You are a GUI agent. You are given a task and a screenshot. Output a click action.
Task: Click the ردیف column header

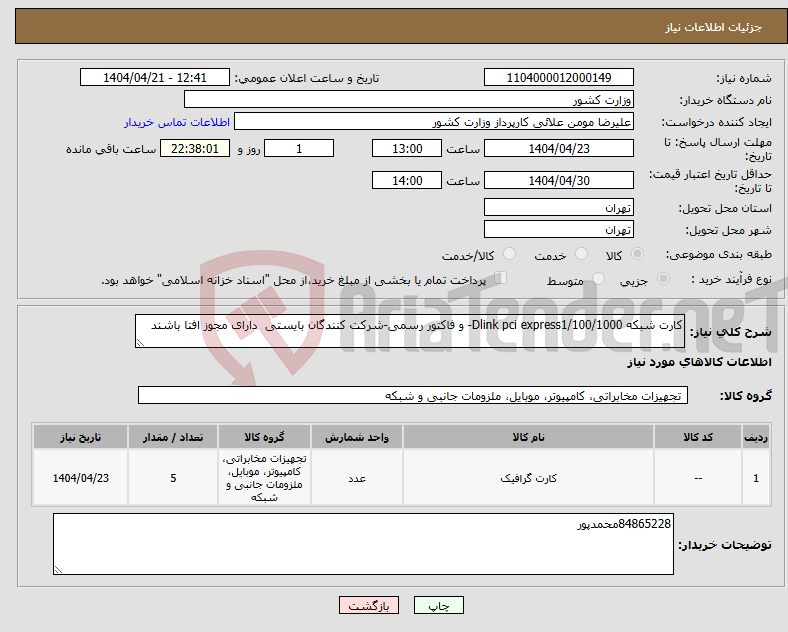[x=756, y=437]
